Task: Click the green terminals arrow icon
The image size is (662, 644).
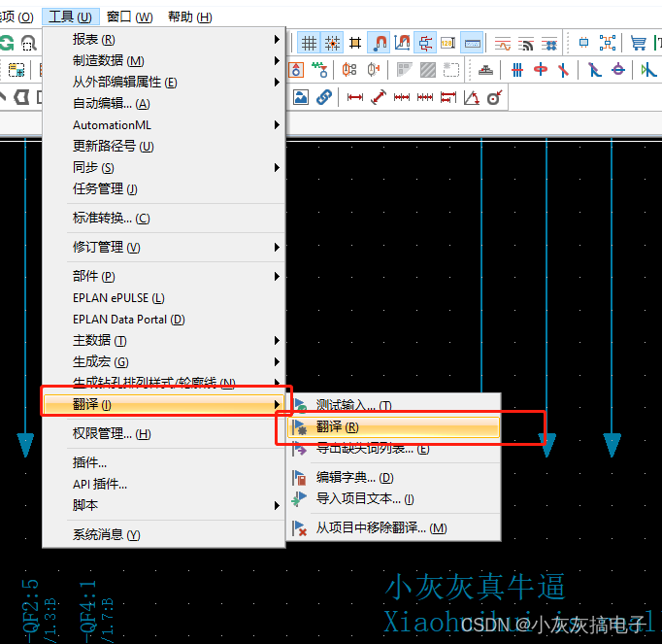Action: 319,70
